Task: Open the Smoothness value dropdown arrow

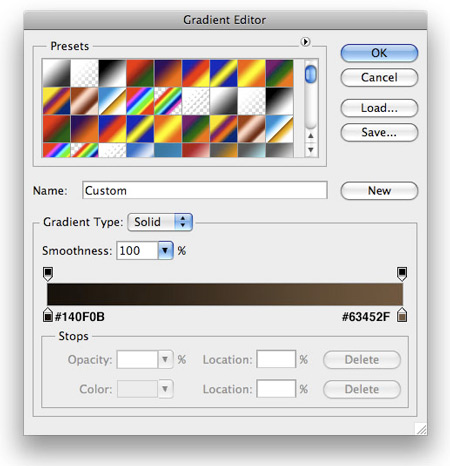Action: pyautogui.click(x=165, y=251)
